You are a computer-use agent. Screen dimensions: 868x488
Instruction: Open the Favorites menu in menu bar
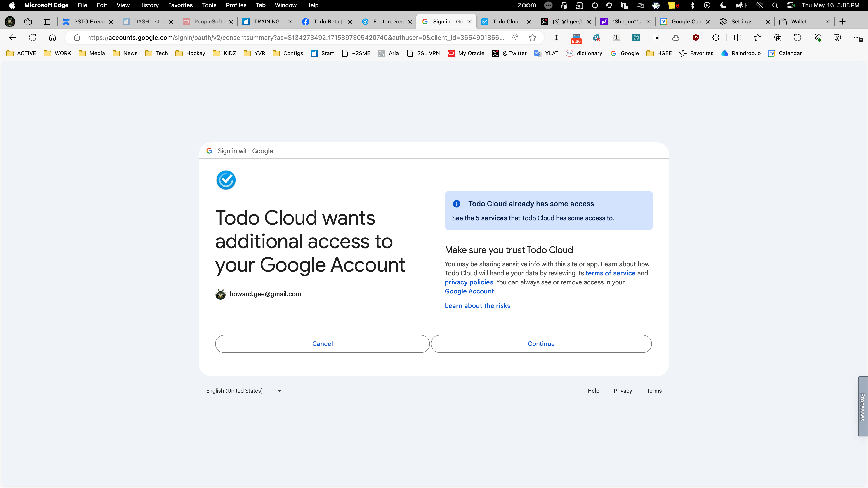pyautogui.click(x=180, y=5)
